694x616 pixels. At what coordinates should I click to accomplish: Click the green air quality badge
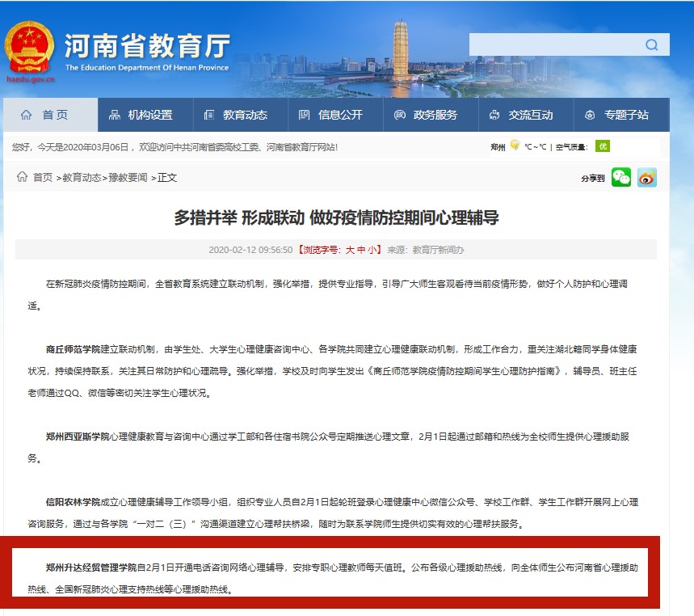(602, 146)
